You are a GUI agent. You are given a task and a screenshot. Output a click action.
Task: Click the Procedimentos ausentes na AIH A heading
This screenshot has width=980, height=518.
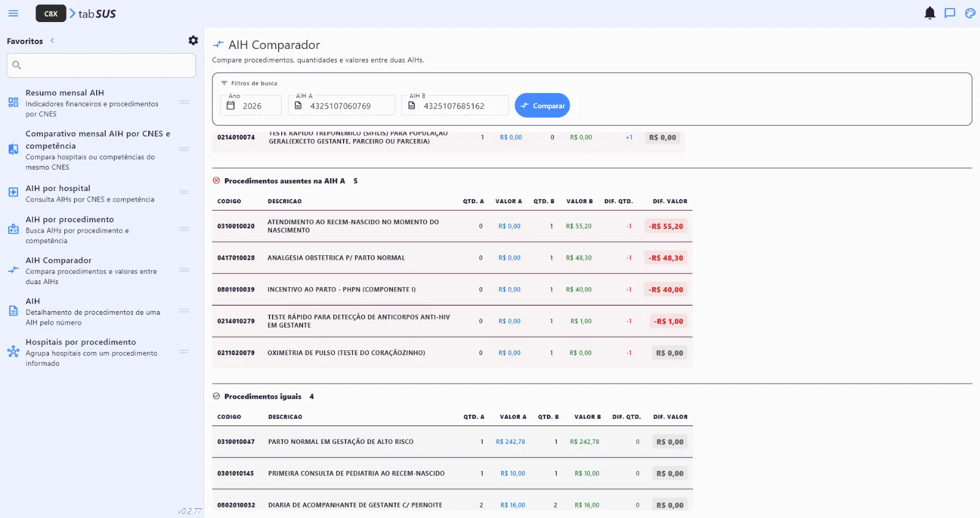285,181
